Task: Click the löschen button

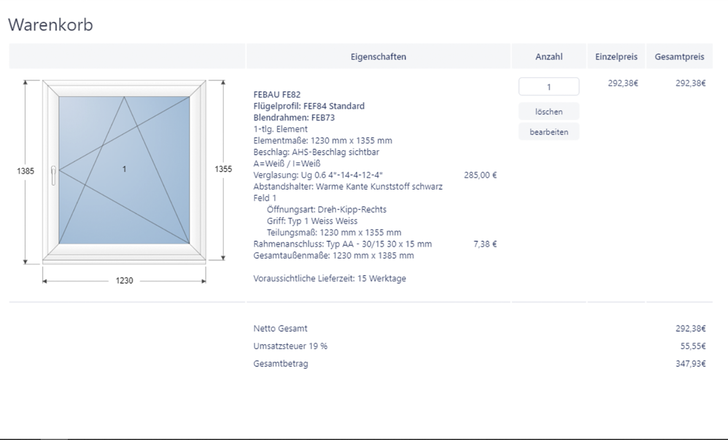Action: (x=549, y=111)
